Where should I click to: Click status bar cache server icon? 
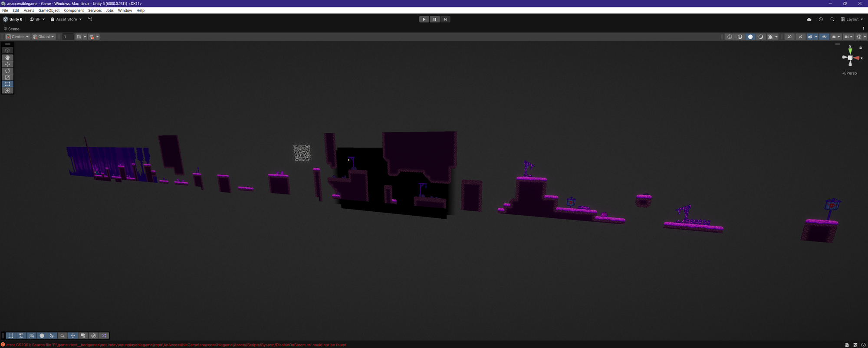[855, 345]
